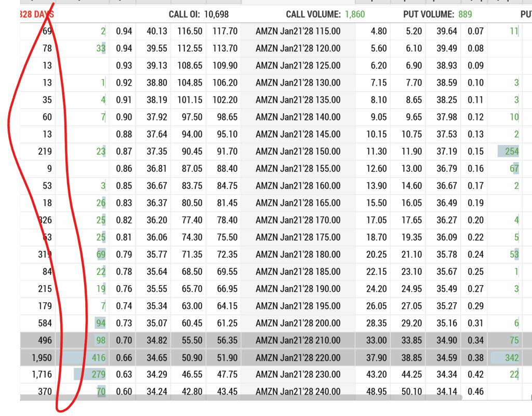Click call price 47.75 in the 230.00 row
532x416 pixels.
point(227,374)
